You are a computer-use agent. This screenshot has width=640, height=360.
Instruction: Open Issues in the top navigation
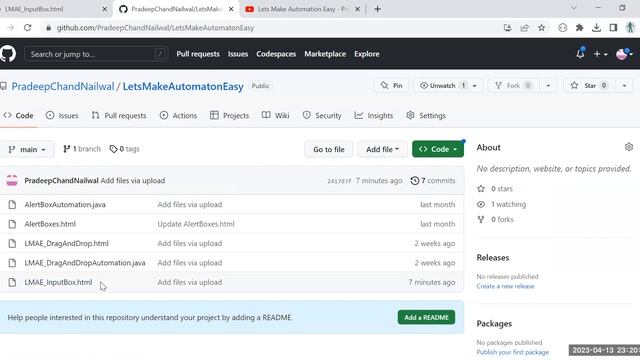click(238, 54)
